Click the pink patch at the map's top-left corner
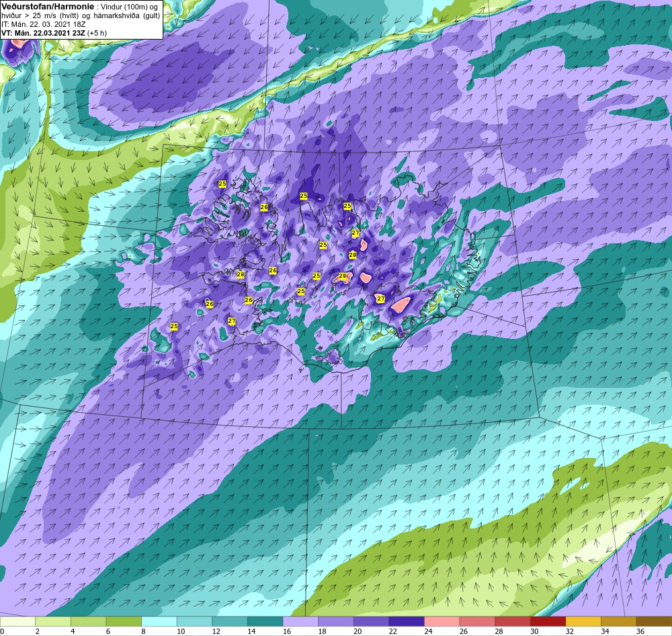 click(x=17, y=43)
